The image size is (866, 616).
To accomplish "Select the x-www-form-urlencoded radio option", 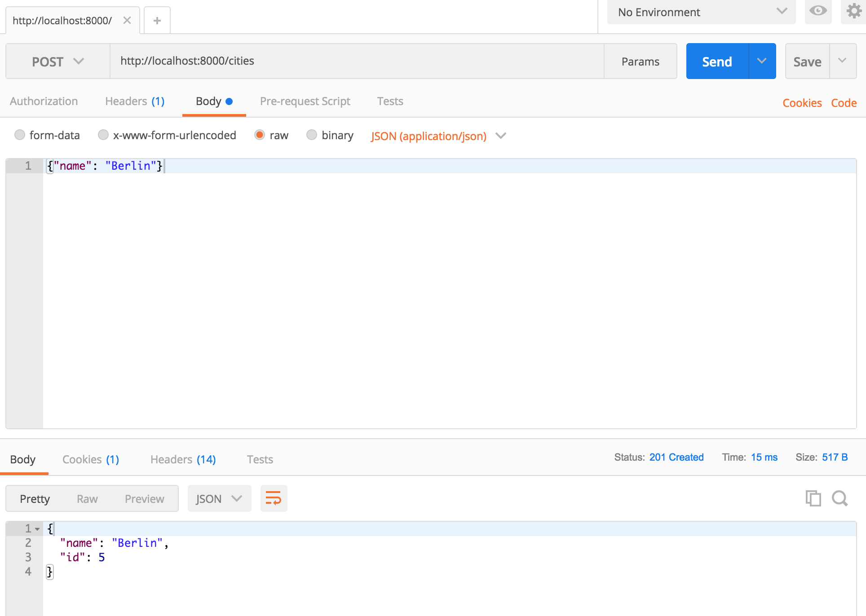I will (103, 135).
